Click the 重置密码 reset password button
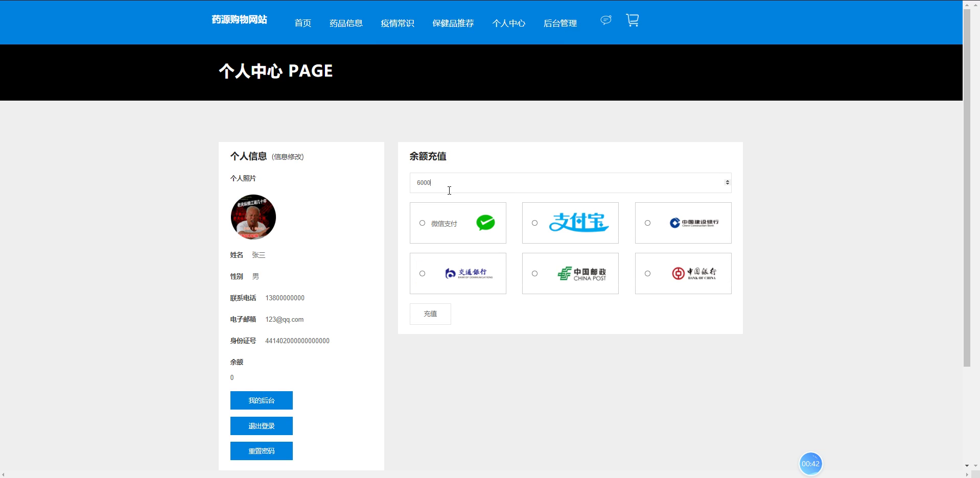 click(x=261, y=451)
